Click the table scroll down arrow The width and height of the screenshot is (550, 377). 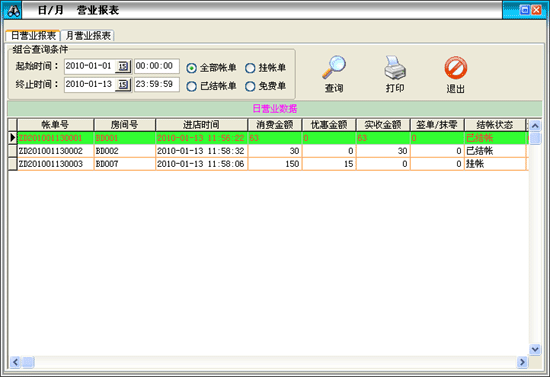click(535, 349)
